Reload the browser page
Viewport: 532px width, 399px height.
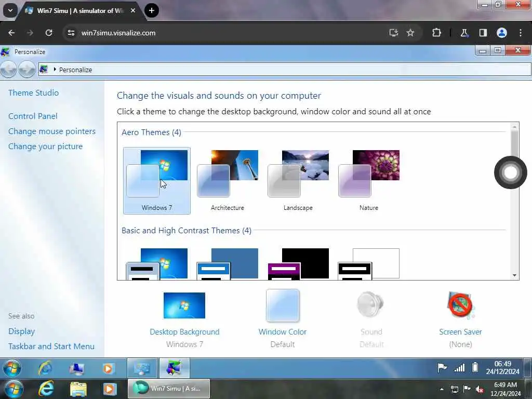[49, 33]
